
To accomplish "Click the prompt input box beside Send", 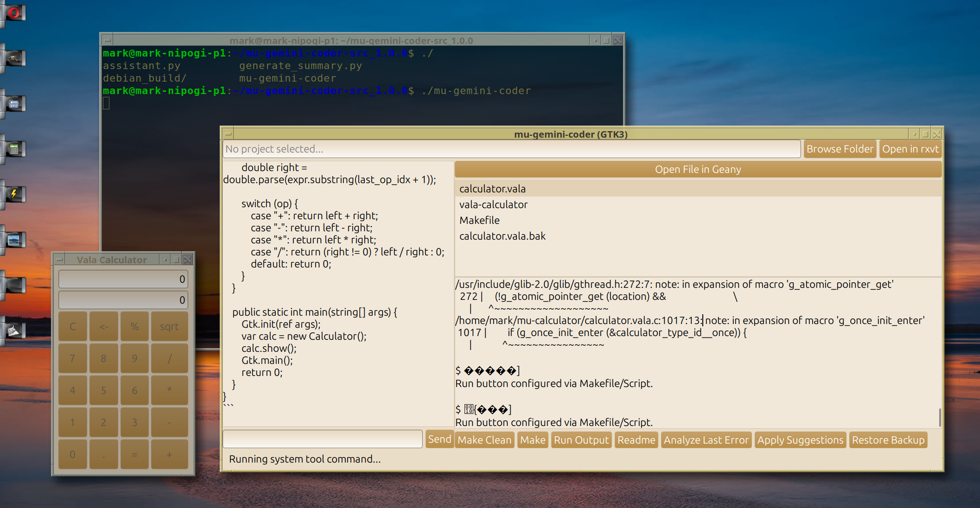I will pos(323,439).
